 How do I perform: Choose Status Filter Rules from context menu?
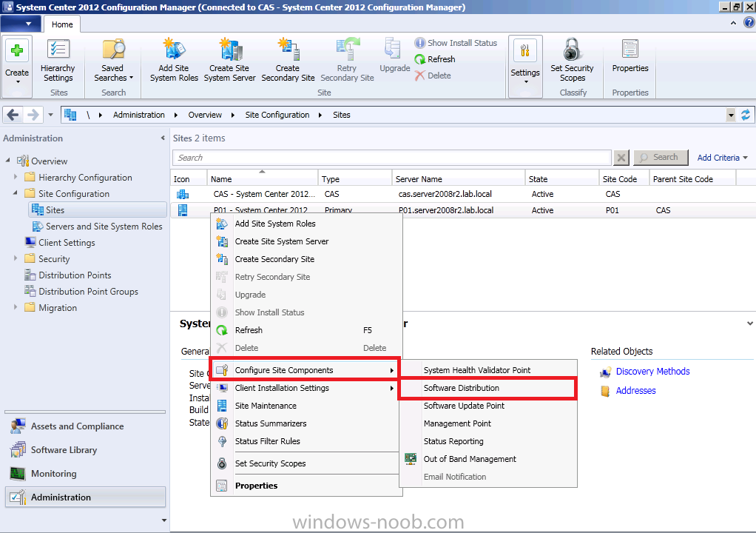[306, 442]
